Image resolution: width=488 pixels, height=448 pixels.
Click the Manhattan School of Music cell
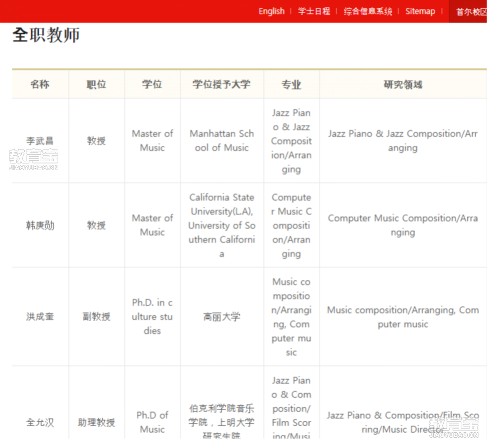pos(222,140)
